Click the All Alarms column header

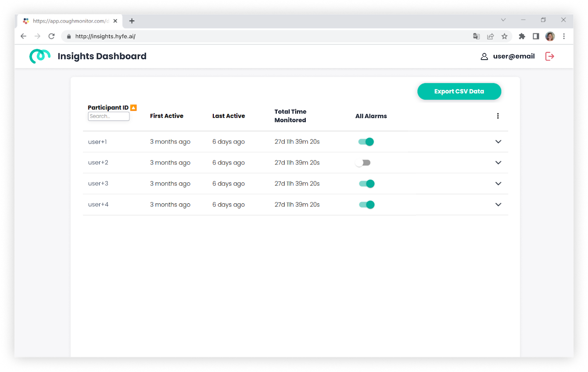pyautogui.click(x=371, y=116)
